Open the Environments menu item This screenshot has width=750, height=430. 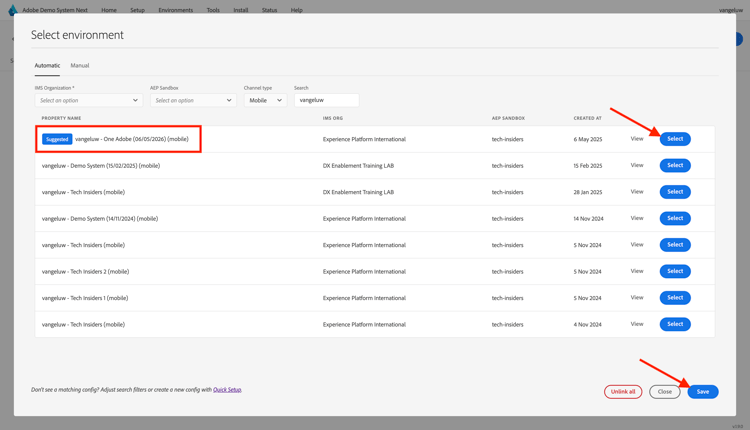tap(176, 10)
